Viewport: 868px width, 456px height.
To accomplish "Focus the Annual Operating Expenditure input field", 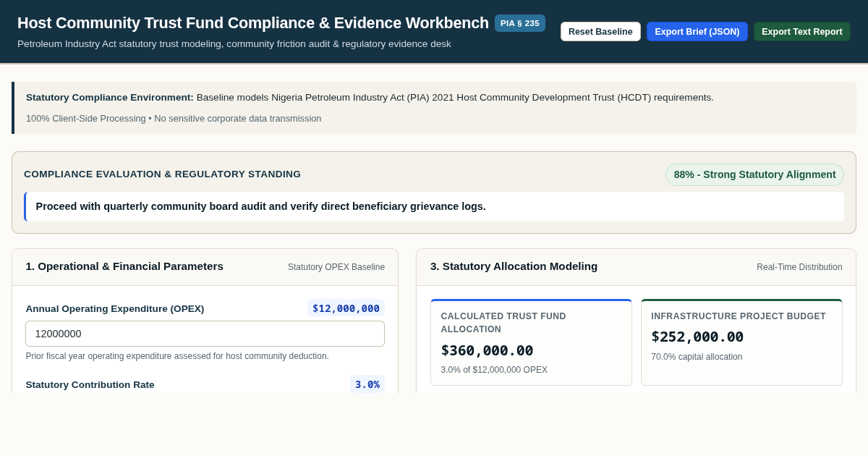I will click(205, 334).
